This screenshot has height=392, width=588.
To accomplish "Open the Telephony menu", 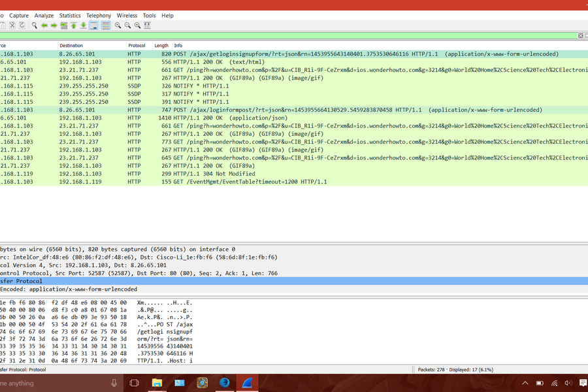I will tap(99, 16).
